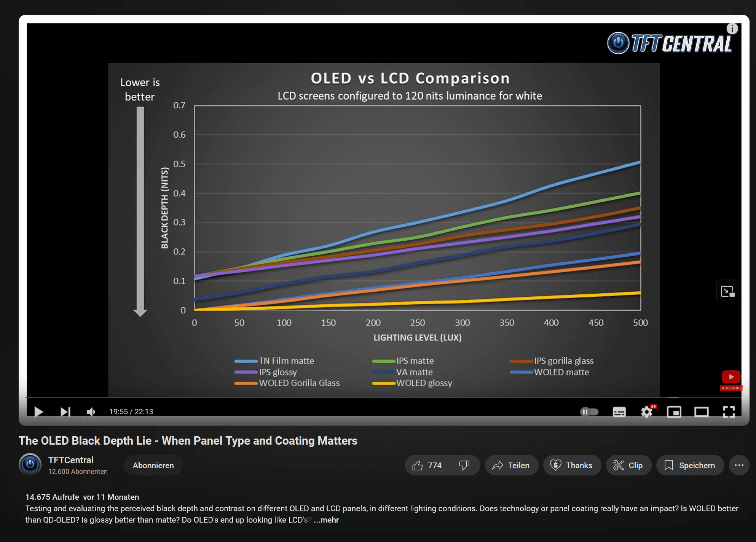Open the three-dot more actions menu
The image size is (756, 542).
(x=739, y=465)
